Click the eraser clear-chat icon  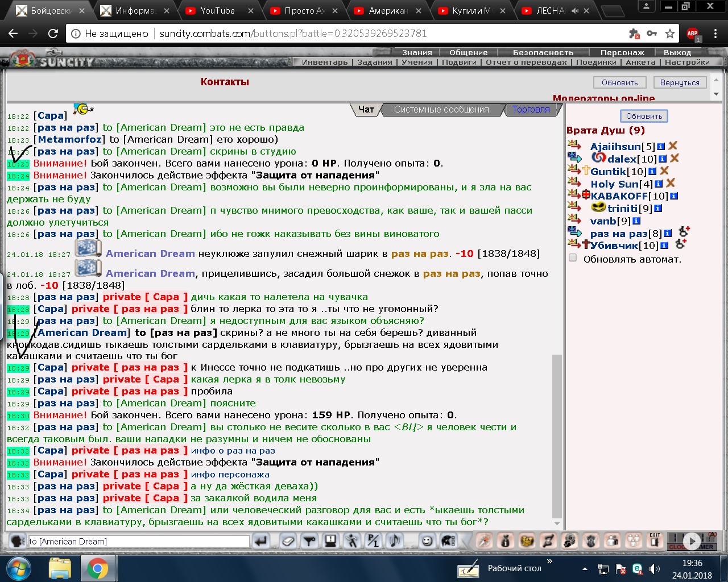288,541
